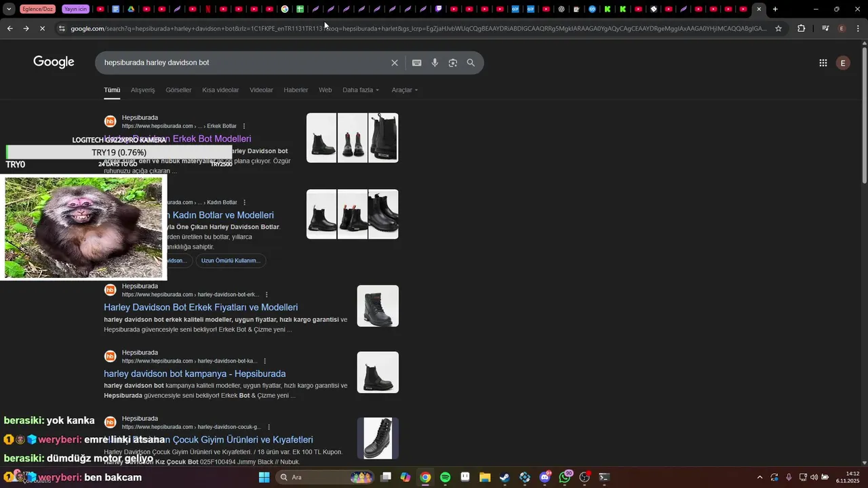Switch to the Alışveriş tab
This screenshot has height=488, width=868.
pos(143,90)
